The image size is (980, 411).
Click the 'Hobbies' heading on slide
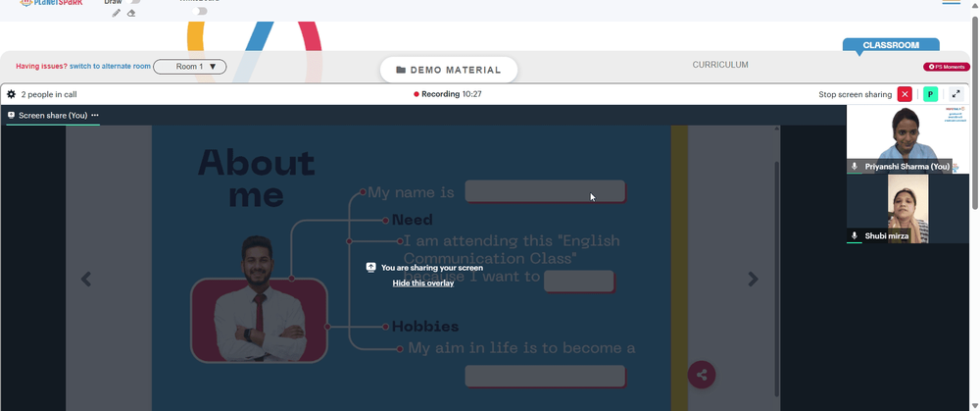[425, 327]
